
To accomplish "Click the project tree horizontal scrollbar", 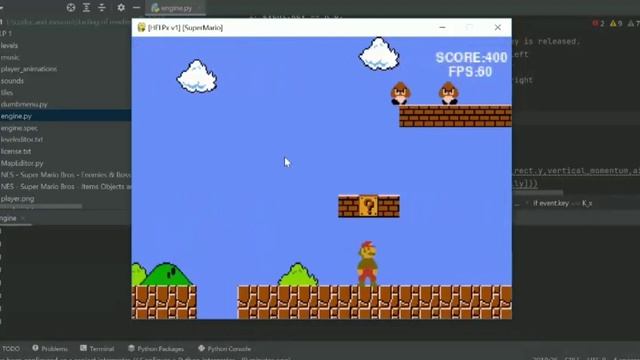I will tap(41, 207).
